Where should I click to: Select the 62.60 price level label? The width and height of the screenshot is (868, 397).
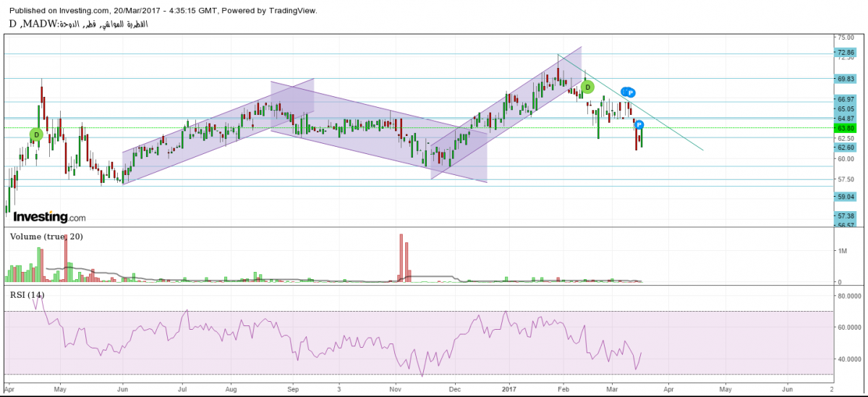(x=846, y=148)
